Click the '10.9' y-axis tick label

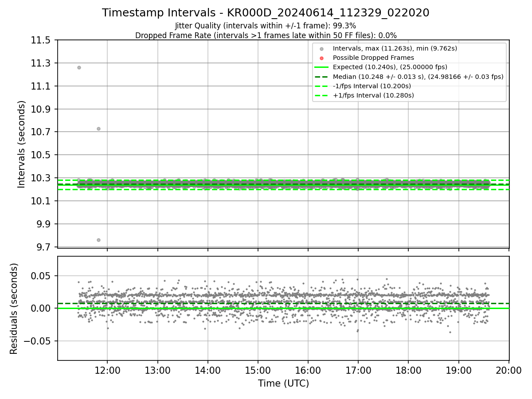click(42, 109)
